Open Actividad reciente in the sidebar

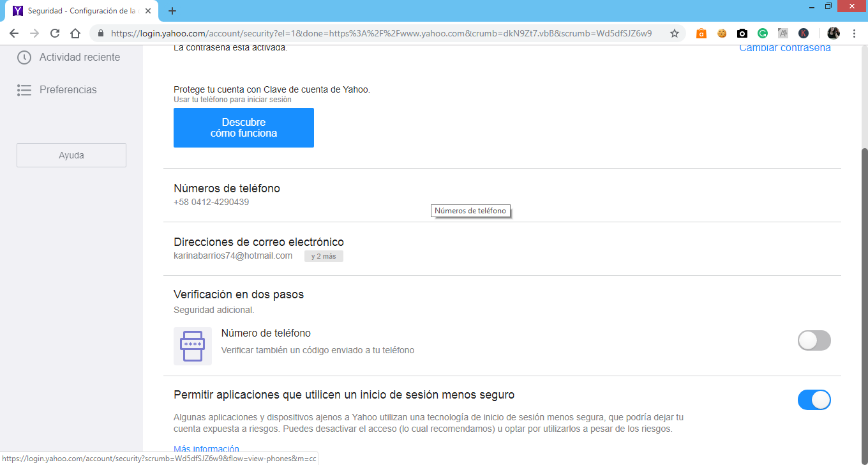coord(80,57)
